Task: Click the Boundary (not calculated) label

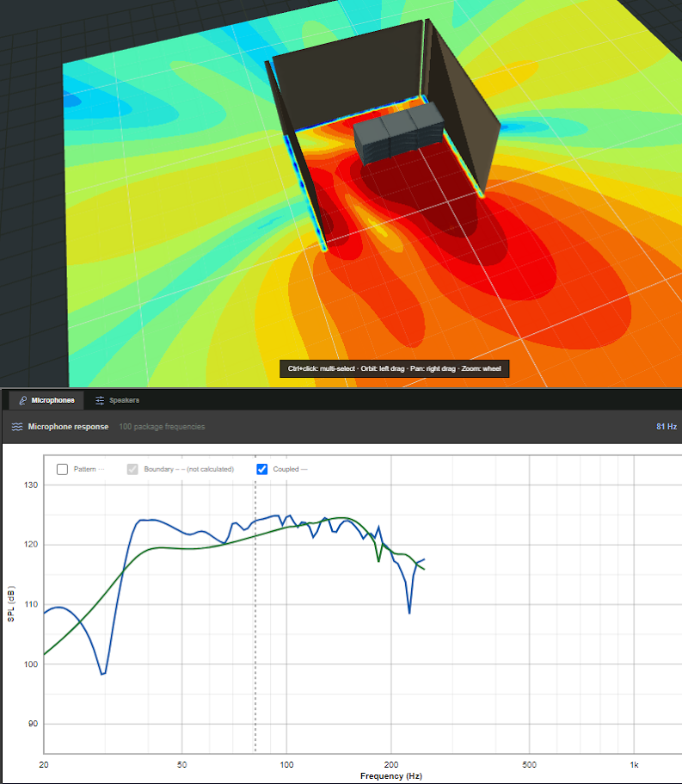Action: coord(189,470)
